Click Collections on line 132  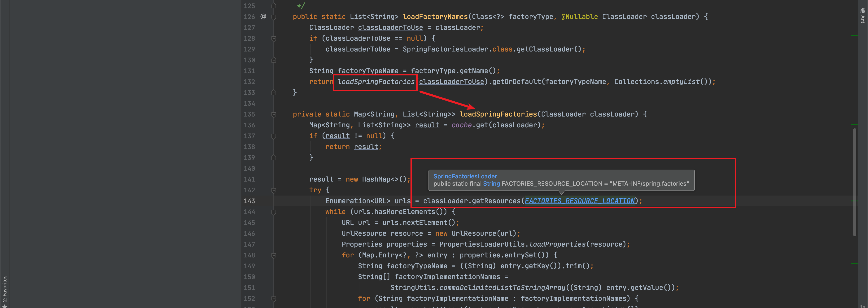point(637,82)
